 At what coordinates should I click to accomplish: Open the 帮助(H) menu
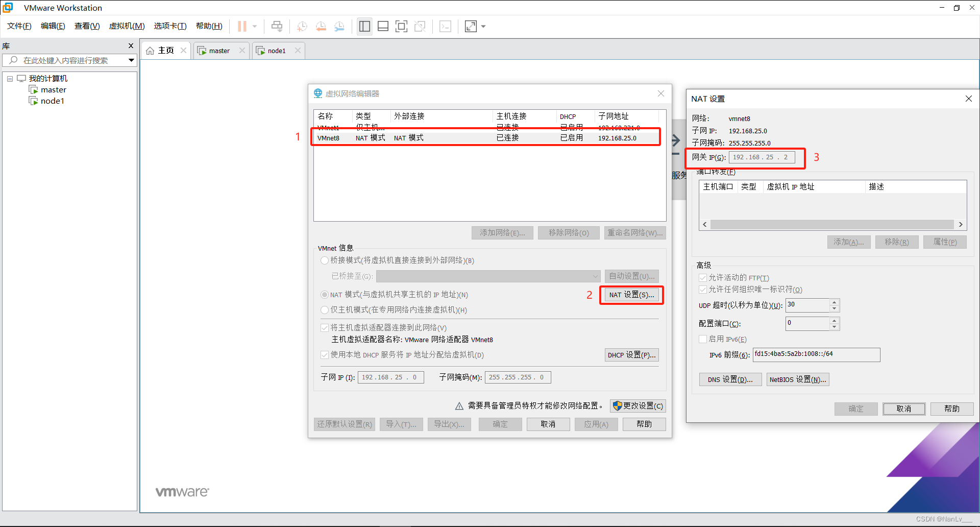click(x=209, y=26)
